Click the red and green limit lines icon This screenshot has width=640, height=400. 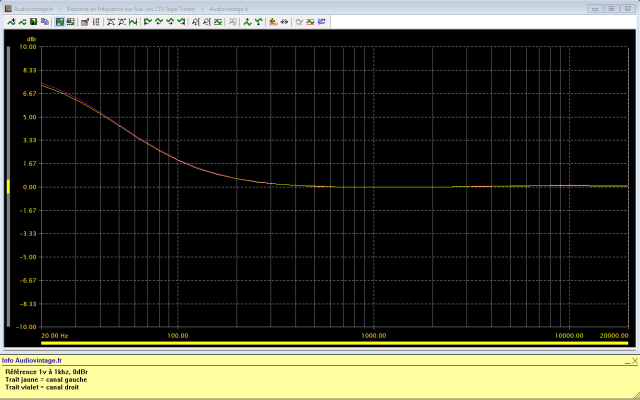point(310,22)
